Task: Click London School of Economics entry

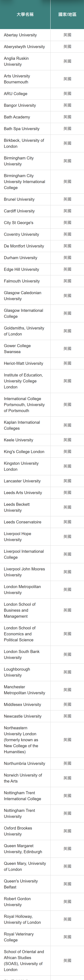Action: click(x=20, y=634)
